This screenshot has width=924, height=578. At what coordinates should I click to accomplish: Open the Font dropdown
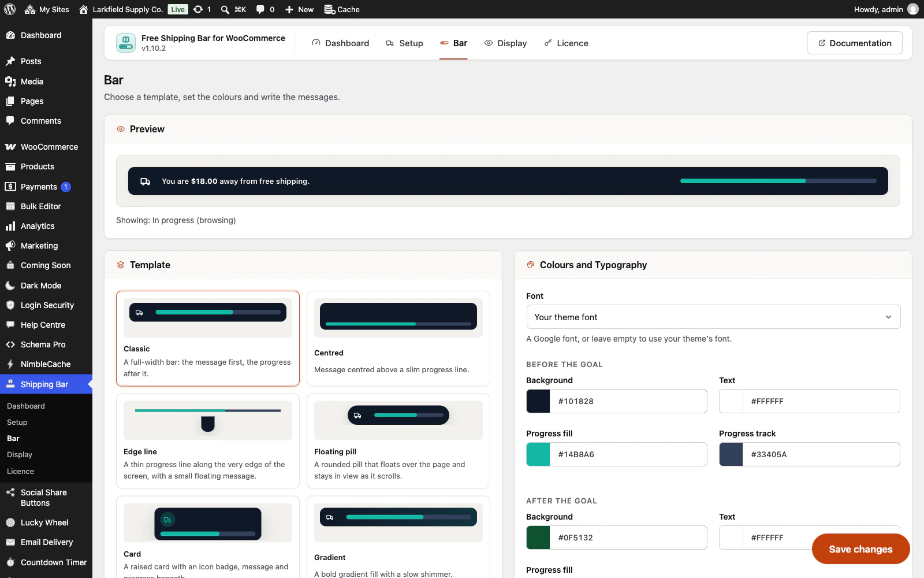713,317
